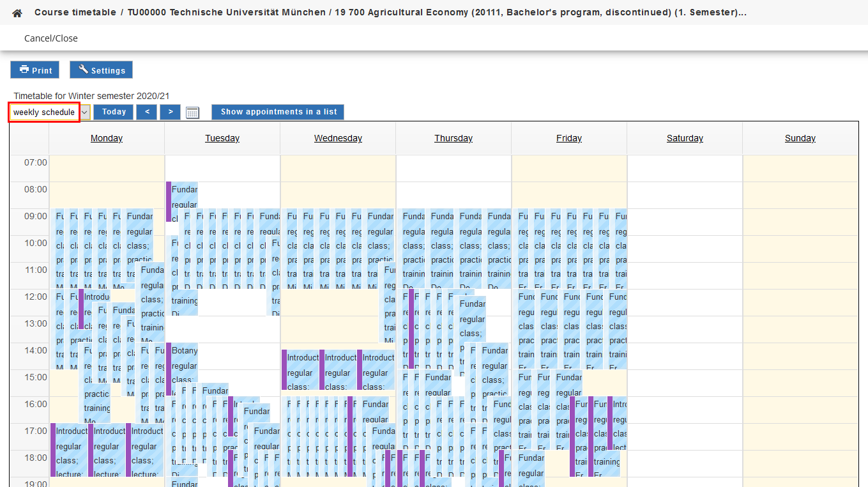
Task: Open timetable Settings
Action: [101, 70]
